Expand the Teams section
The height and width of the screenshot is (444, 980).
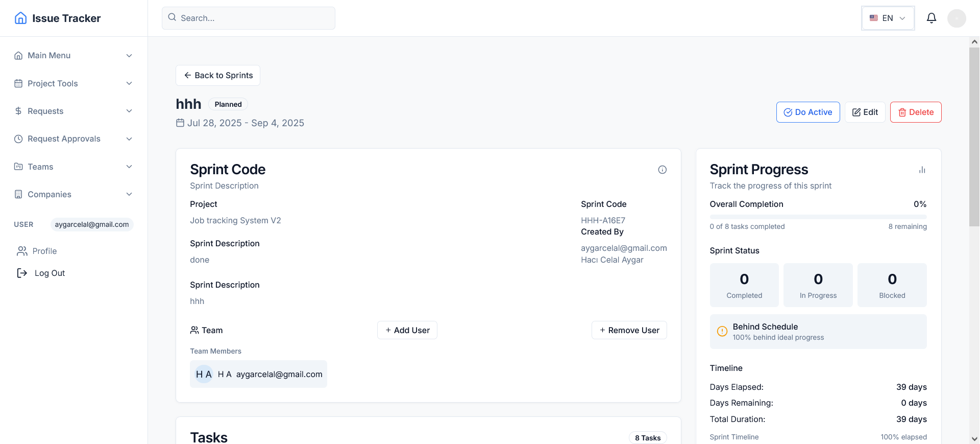(x=73, y=167)
